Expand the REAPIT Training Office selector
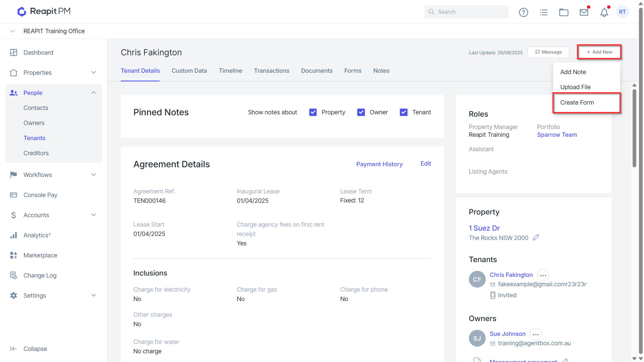Image resolution: width=644 pixels, height=362 pixels. coord(13,31)
